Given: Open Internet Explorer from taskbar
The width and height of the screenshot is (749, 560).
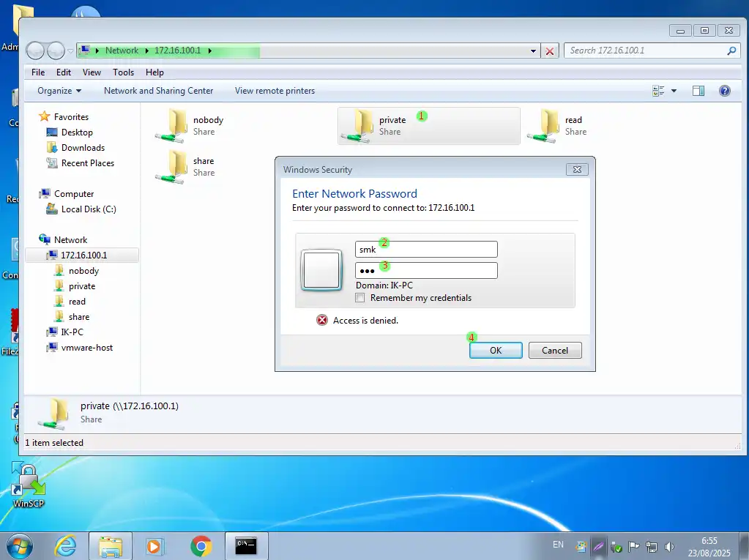Looking at the screenshot, I should 66,546.
